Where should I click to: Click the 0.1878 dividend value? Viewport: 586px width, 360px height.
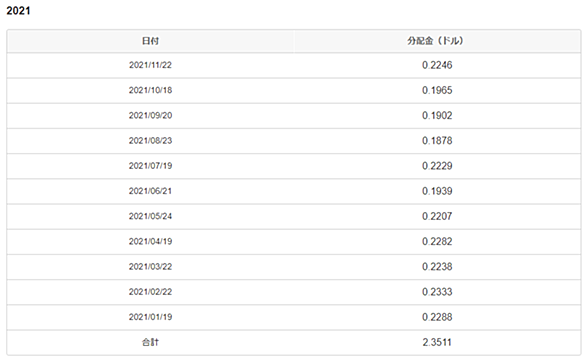pos(437,141)
